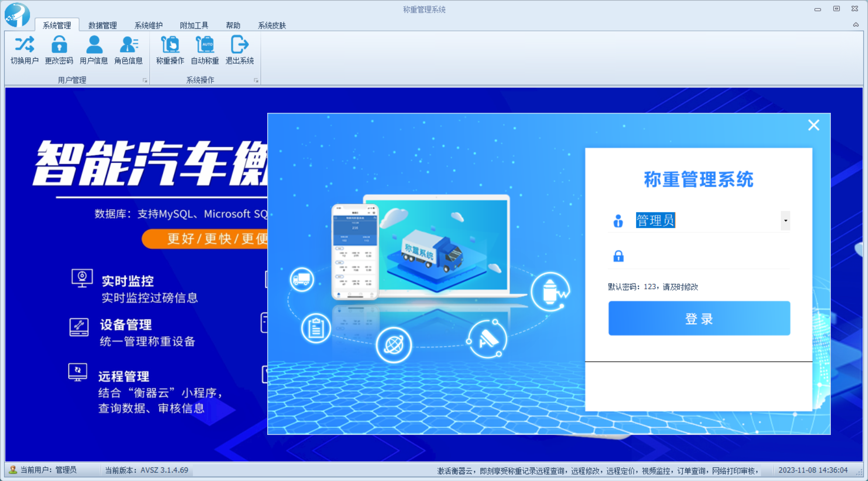Screen dimensions: 868x481
Task: Click the 设备管理 heading text
Action: (x=126, y=325)
